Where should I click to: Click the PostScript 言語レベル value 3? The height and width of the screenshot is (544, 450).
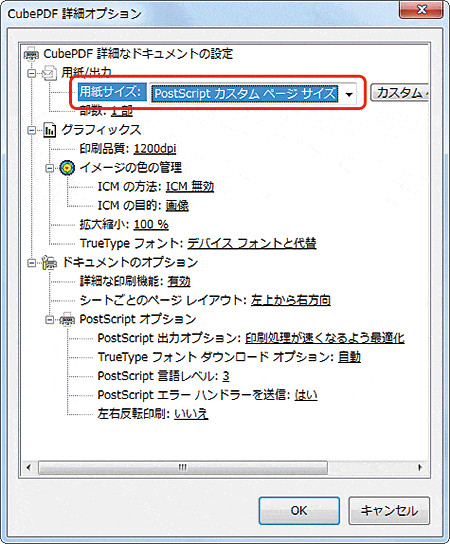[226, 376]
